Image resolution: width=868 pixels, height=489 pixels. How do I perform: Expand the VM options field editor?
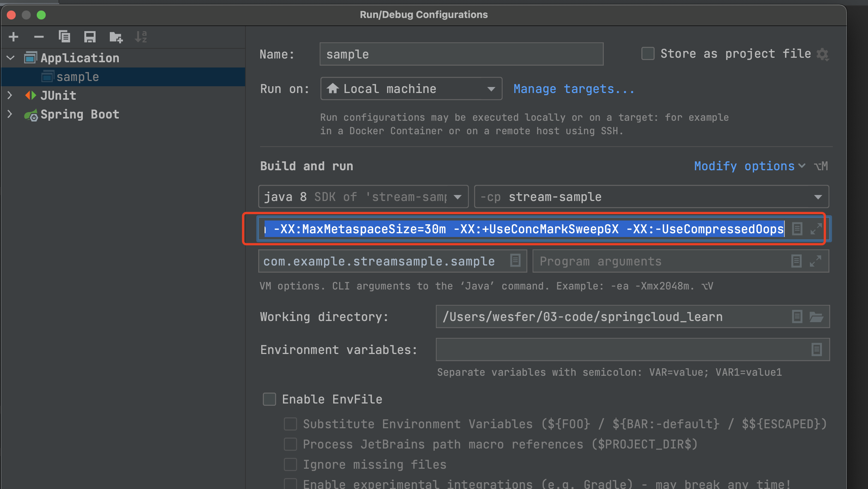coord(816,229)
